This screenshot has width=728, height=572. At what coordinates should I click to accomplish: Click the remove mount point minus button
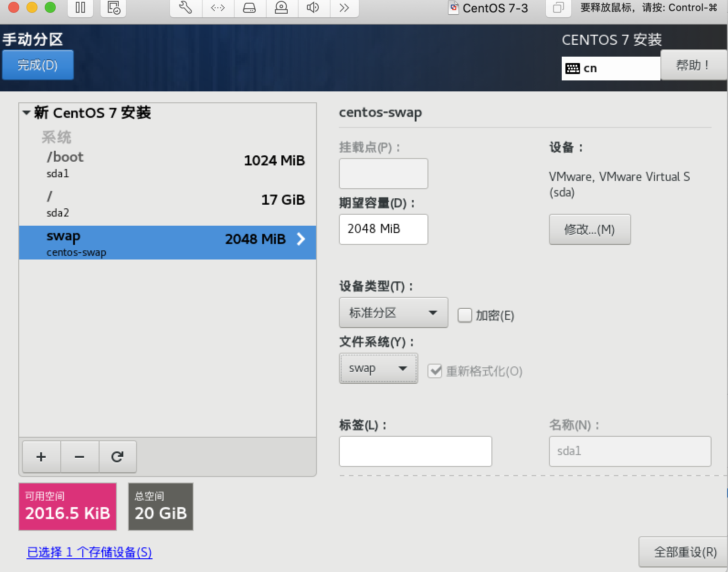pyautogui.click(x=79, y=456)
